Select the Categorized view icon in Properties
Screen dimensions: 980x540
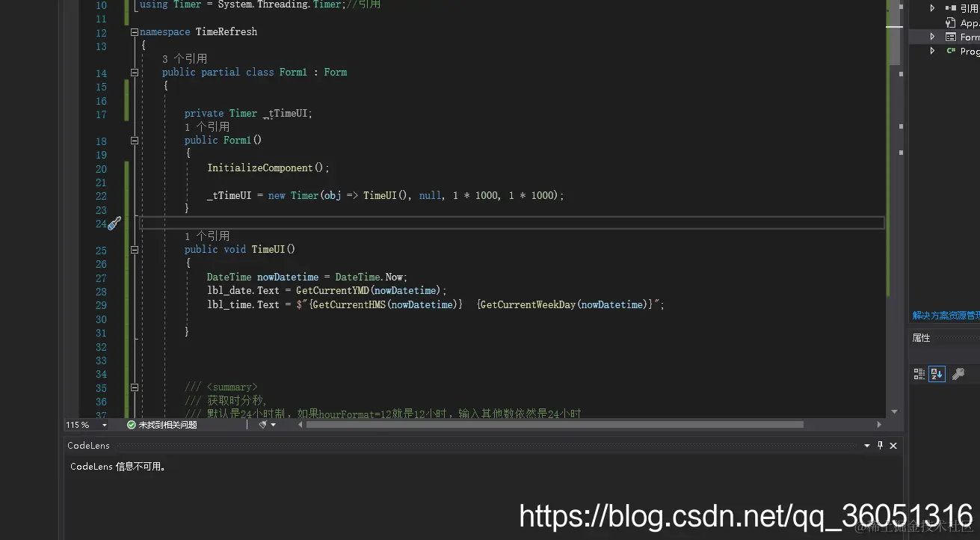pos(919,374)
